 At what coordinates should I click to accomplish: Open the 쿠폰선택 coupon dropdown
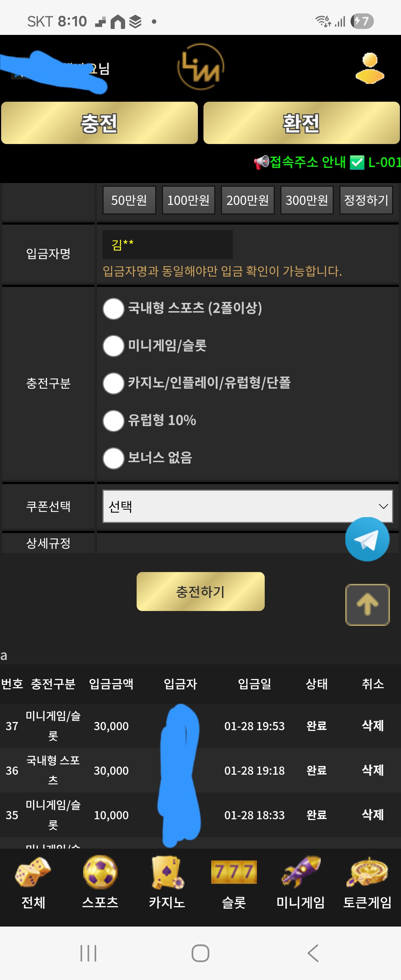(x=247, y=506)
